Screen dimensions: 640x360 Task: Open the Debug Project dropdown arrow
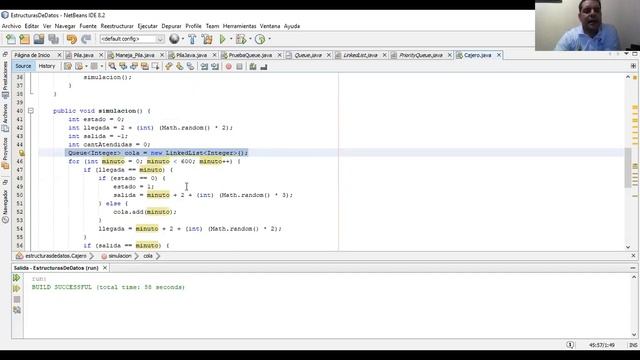[250, 39]
